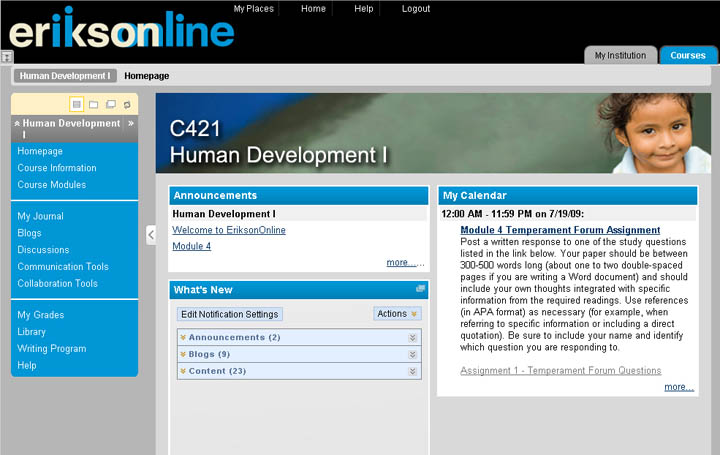The height and width of the screenshot is (455, 720).
Task: Collapse the Announcements (2) section arrow
Action: 183,337
